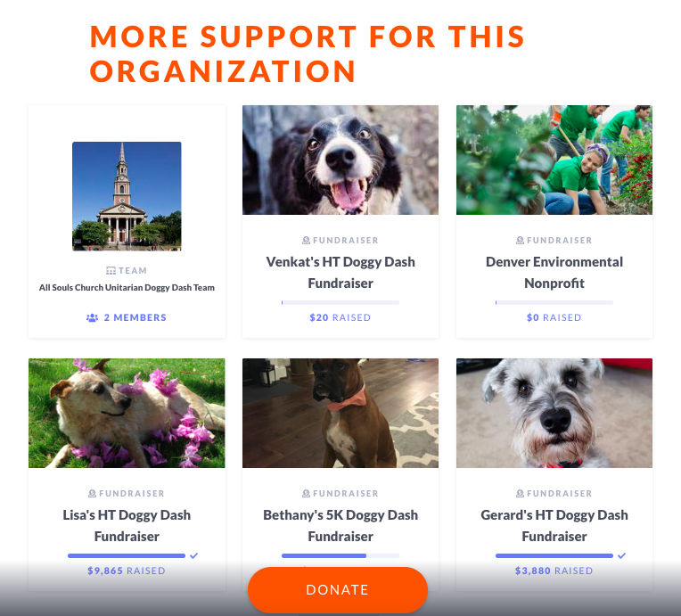This screenshot has height=616, width=681.
Task: Open Venkat's HT Doggy Dash Fundraiser link
Action: point(340,273)
